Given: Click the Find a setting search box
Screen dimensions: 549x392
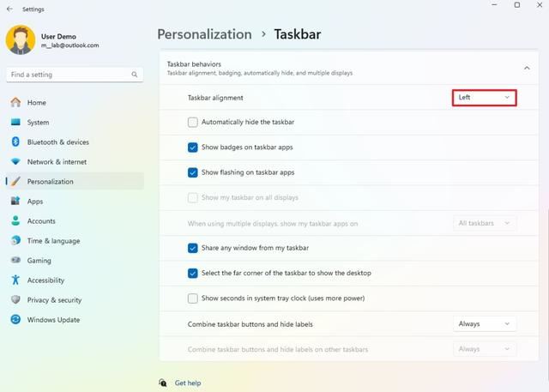Looking at the screenshot, I should pos(69,75).
